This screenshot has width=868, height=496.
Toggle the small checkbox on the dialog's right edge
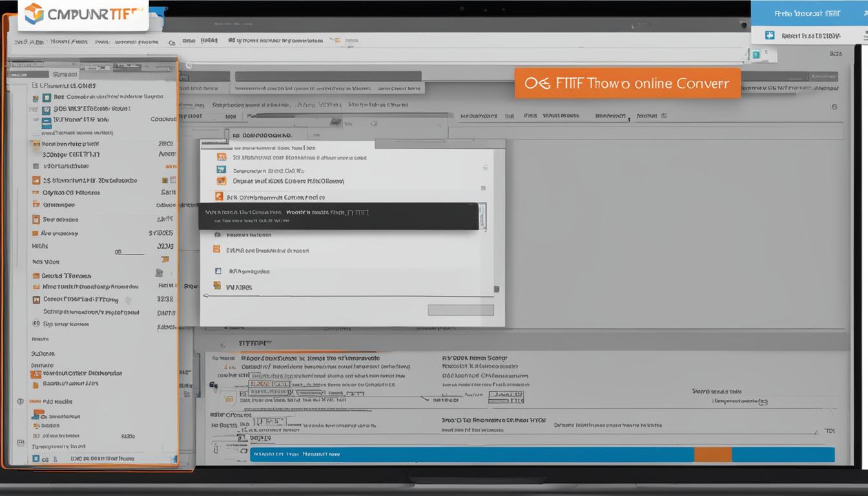pos(483,187)
